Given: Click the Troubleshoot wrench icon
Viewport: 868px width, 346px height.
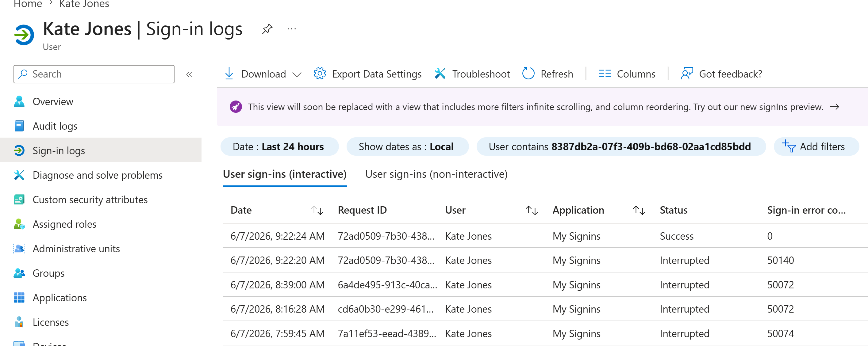Looking at the screenshot, I should (x=440, y=73).
